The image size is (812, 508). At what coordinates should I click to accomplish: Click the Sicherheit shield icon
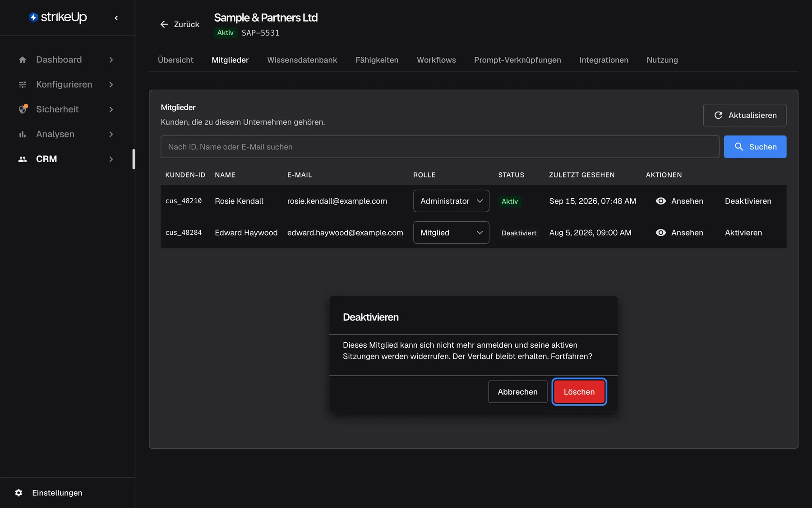click(23, 109)
